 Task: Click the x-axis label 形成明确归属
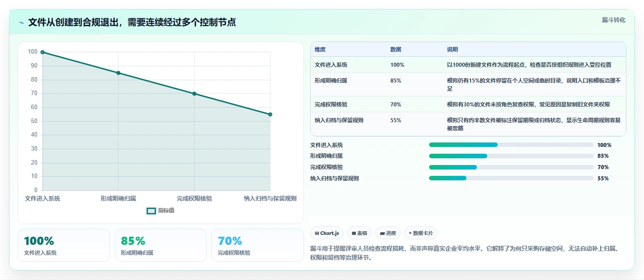pos(118,198)
